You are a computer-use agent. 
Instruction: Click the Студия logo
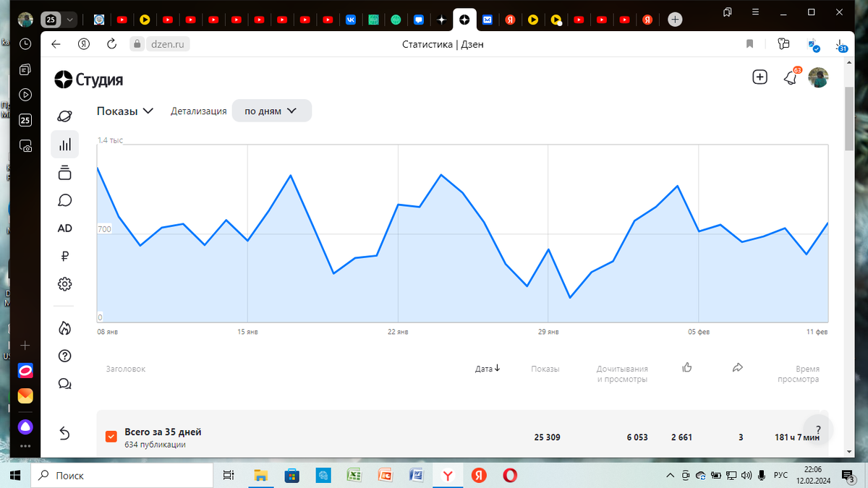click(x=89, y=80)
